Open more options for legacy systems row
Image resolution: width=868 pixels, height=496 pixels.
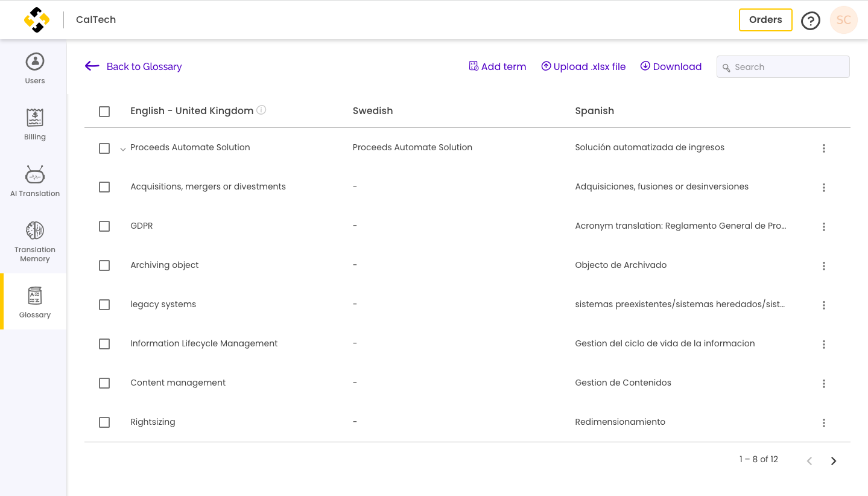[824, 305]
